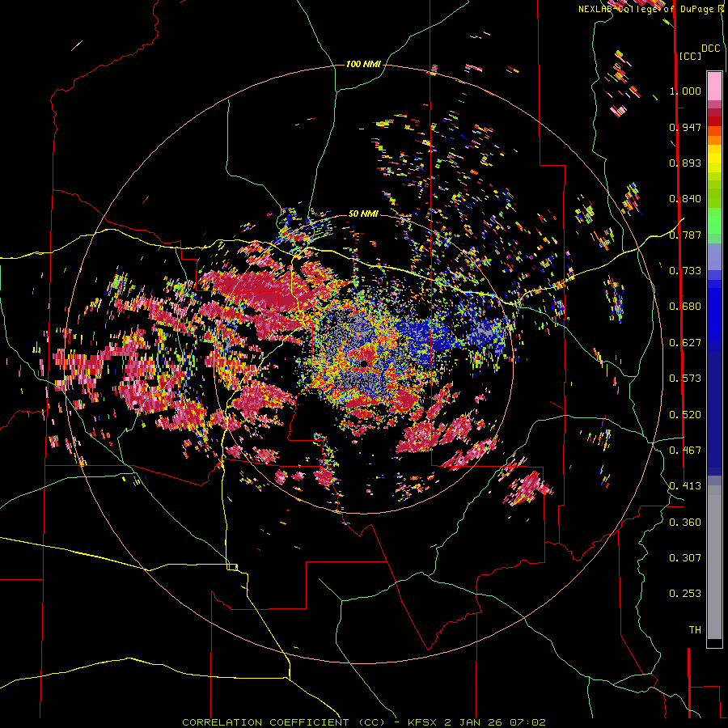Screen dimensions: 728x728
Task: Pick the yellow segment of the color bar
Action: pyautogui.click(x=714, y=159)
